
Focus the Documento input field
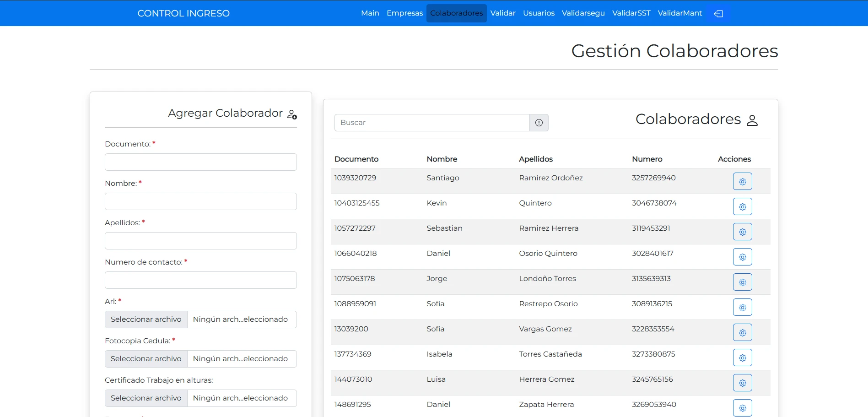(x=201, y=162)
